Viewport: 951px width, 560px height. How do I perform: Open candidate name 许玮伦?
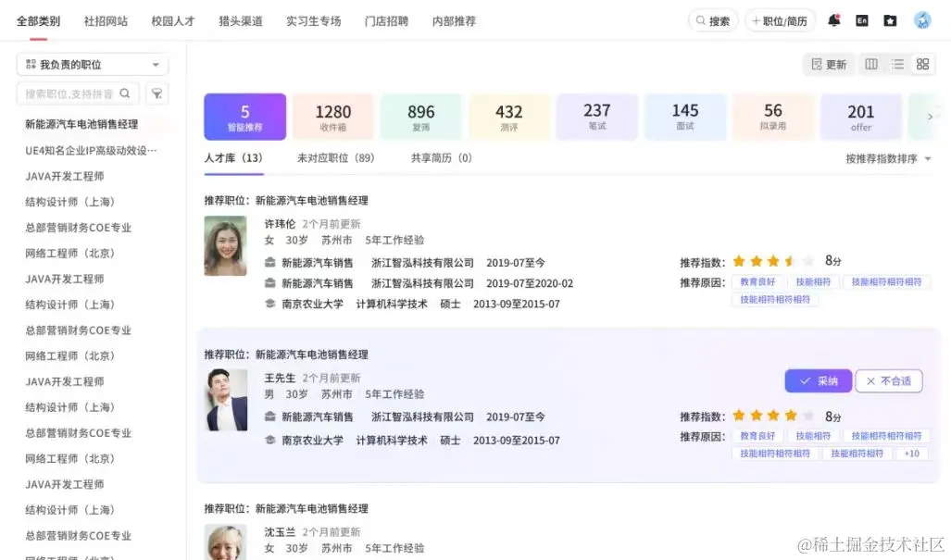click(x=280, y=224)
